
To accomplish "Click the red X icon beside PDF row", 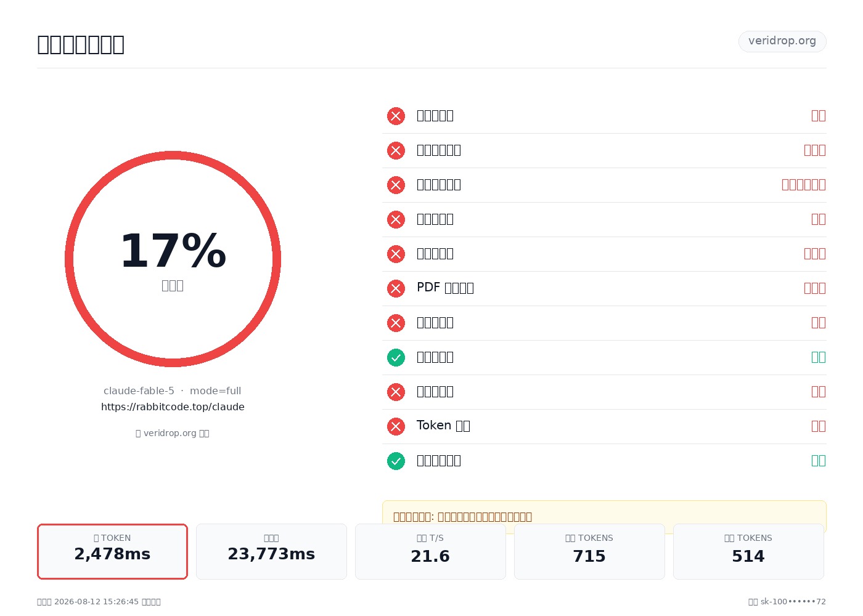I will tap(396, 288).
